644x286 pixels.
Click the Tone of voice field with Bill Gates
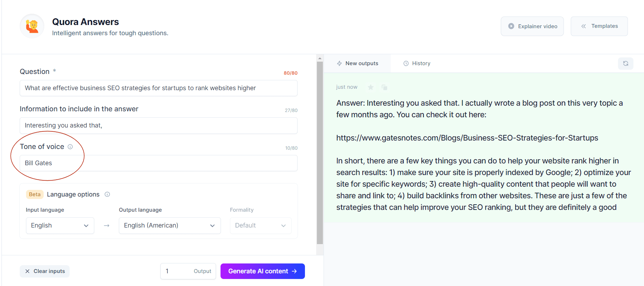click(159, 163)
